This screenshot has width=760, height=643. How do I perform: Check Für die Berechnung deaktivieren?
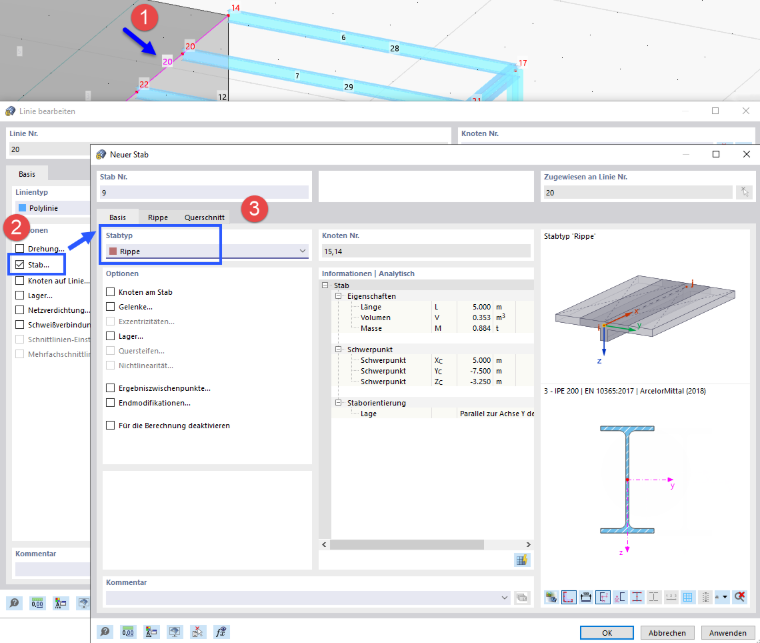coord(111,425)
